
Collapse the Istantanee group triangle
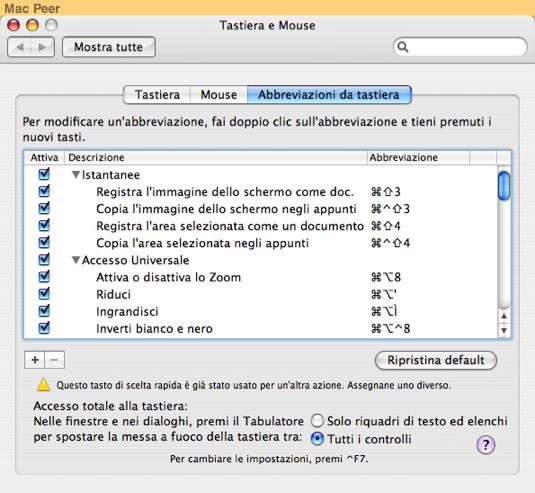76,175
